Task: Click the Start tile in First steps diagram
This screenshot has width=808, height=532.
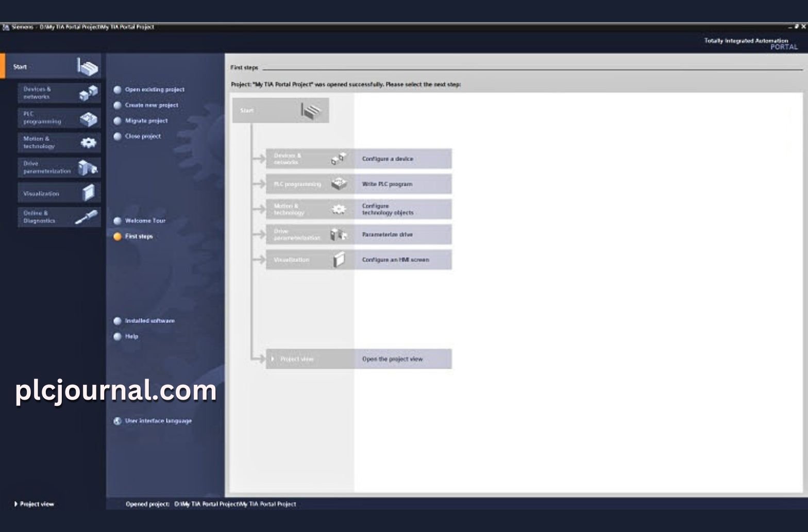Action: [280, 110]
